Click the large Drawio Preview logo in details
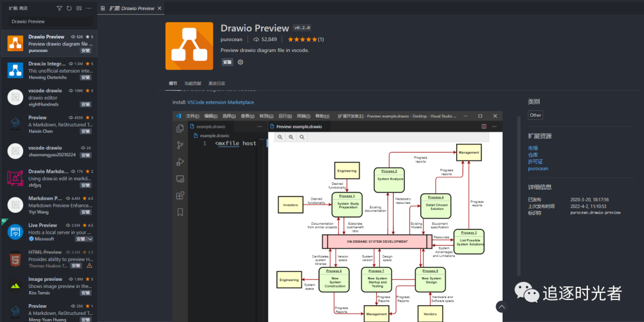The width and height of the screenshot is (644, 322). (190, 46)
